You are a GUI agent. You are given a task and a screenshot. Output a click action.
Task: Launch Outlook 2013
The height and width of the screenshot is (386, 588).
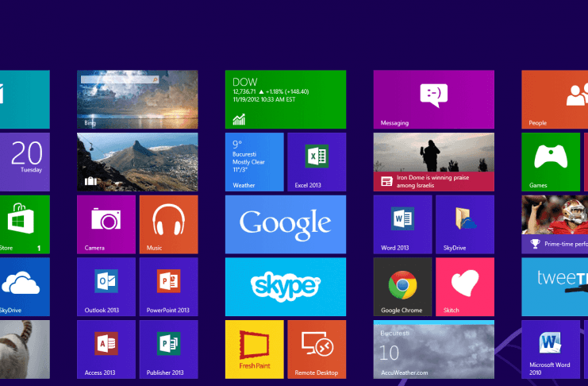click(106, 287)
